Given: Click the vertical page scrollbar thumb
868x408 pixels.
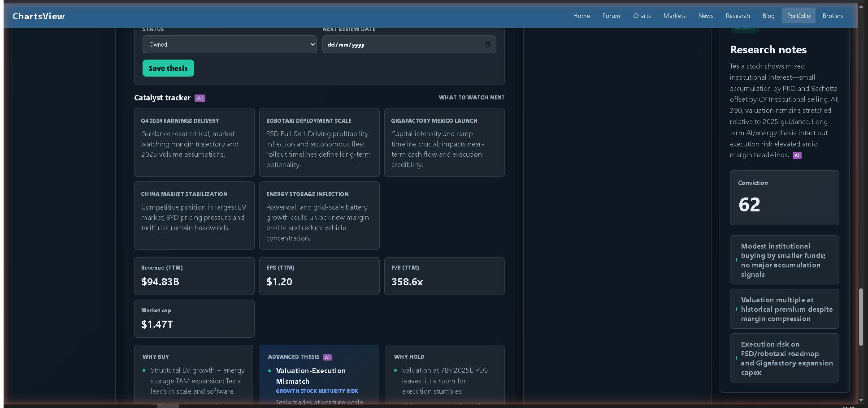Looking at the screenshot, I should [x=861, y=317].
